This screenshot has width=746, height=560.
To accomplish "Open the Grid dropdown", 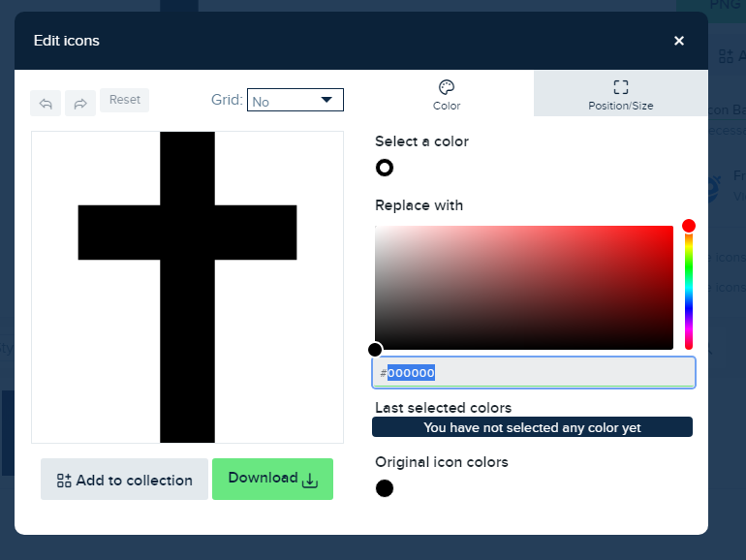I will click(x=295, y=100).
